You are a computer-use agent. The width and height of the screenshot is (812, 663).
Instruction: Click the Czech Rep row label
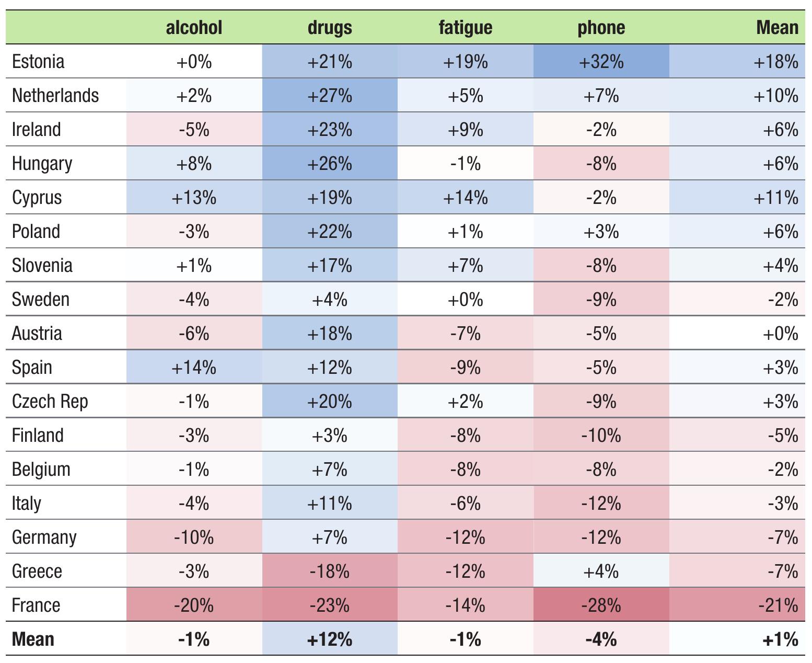50,402
